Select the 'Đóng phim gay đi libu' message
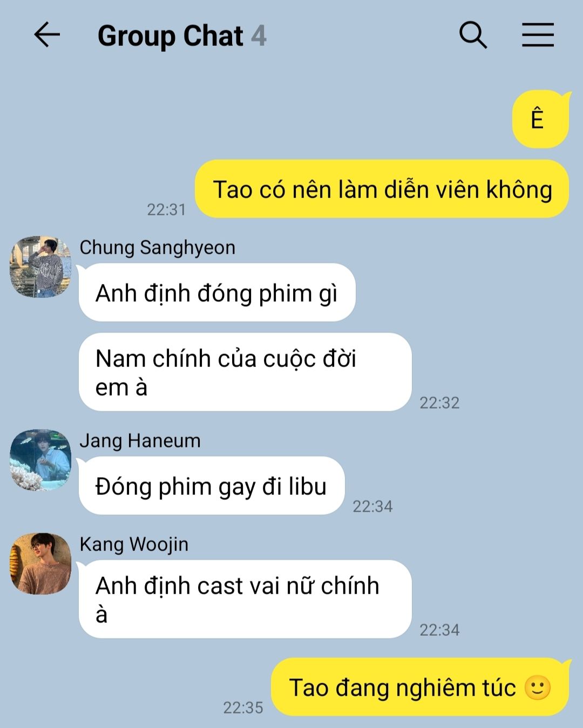This screenshot has height=728, width=583. click(212, 486)
